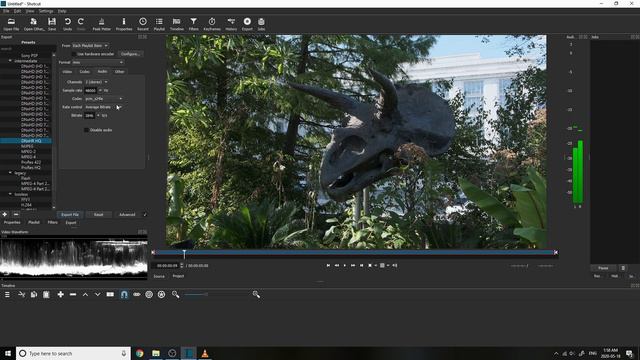Click the timeline zoom out magnifier
This screenshot has height=360, width=640.
[x=176, y=294]
